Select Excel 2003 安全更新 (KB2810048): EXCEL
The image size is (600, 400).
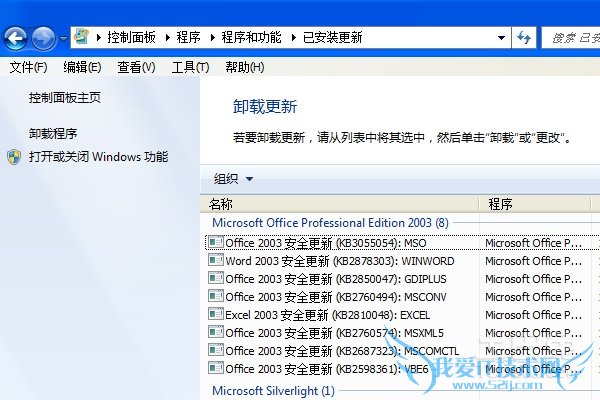[328, 315]
